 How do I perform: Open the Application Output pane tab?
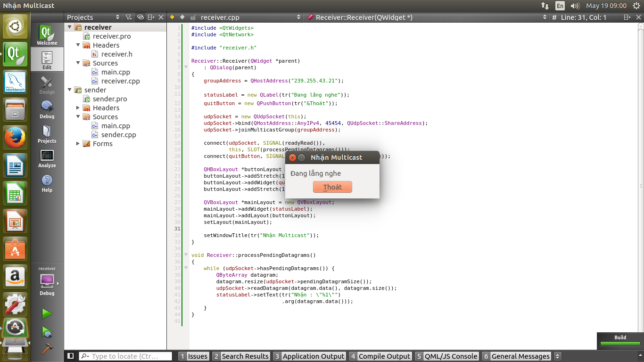(309, 356)
